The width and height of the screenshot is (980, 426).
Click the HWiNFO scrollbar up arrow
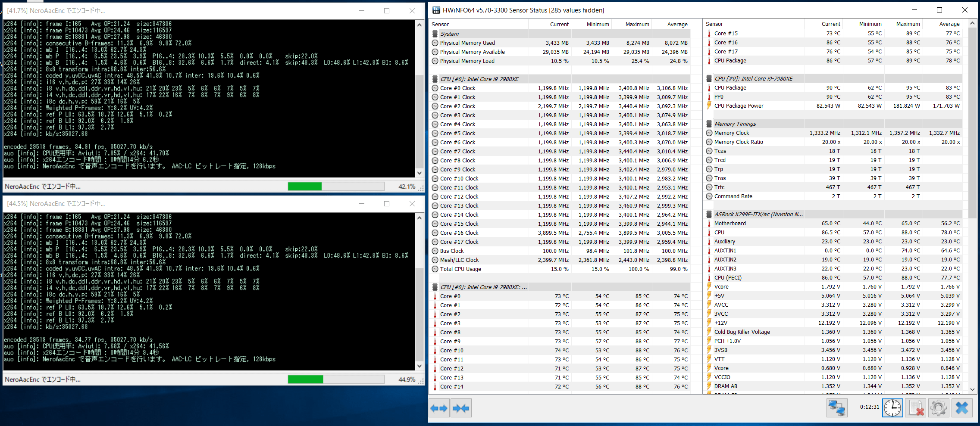972,23
